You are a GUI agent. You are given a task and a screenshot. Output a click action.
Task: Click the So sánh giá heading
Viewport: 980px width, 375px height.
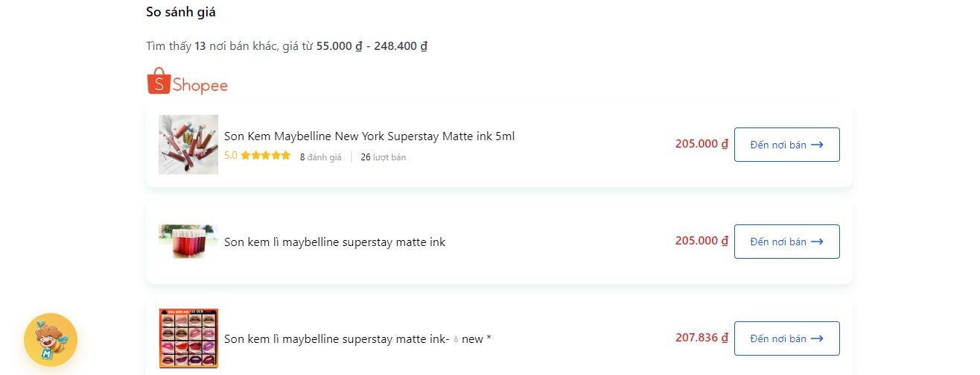click(x=181, y=12)
